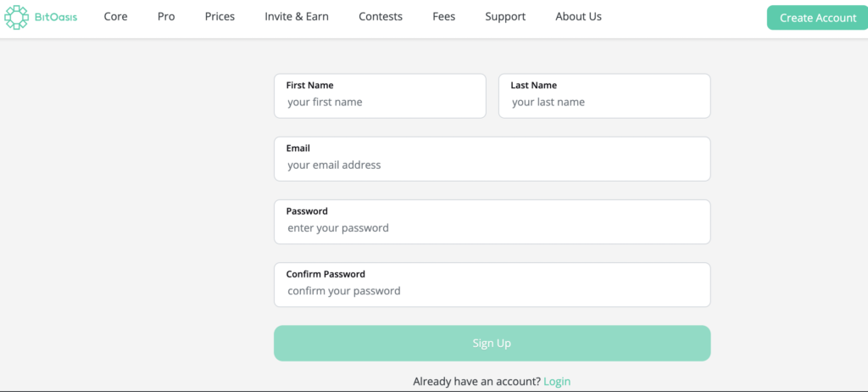This screenshot has height=392, width=868.
Task: Select the 'enter your password' field
Action: pyautogui.click(x=492, y=221)
